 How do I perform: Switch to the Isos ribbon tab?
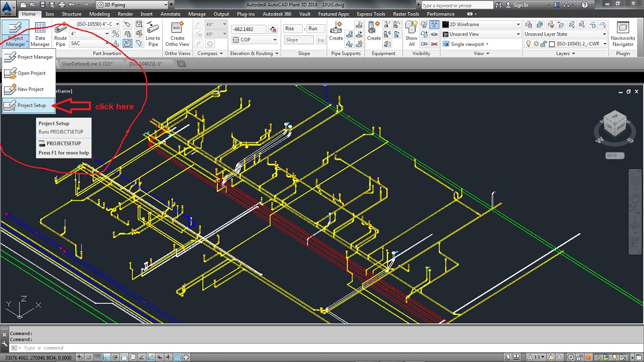pyautogui.click(x=49, y=14)
